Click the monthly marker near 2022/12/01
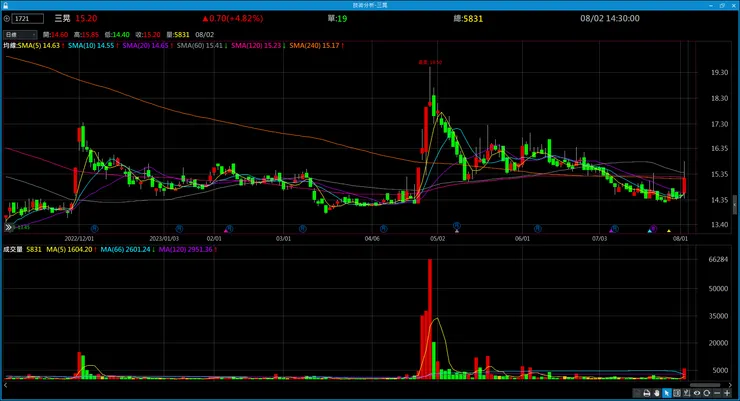740x401 pixels. 94,228
